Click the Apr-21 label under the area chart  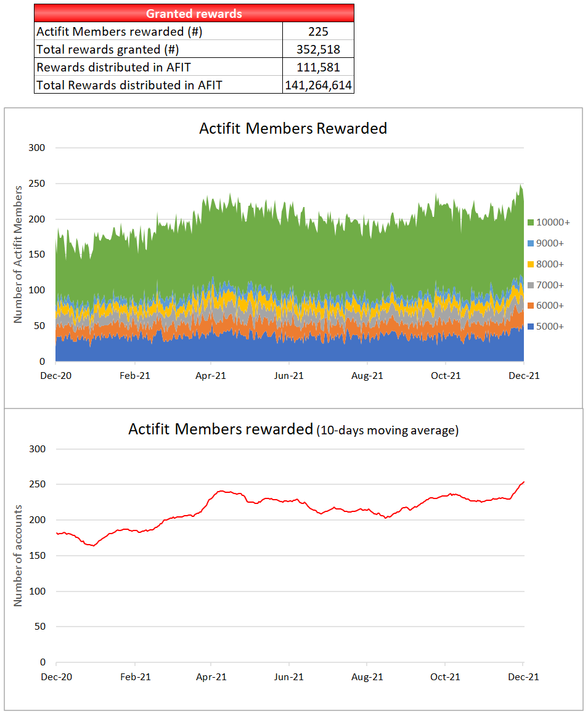coord(211,376)
